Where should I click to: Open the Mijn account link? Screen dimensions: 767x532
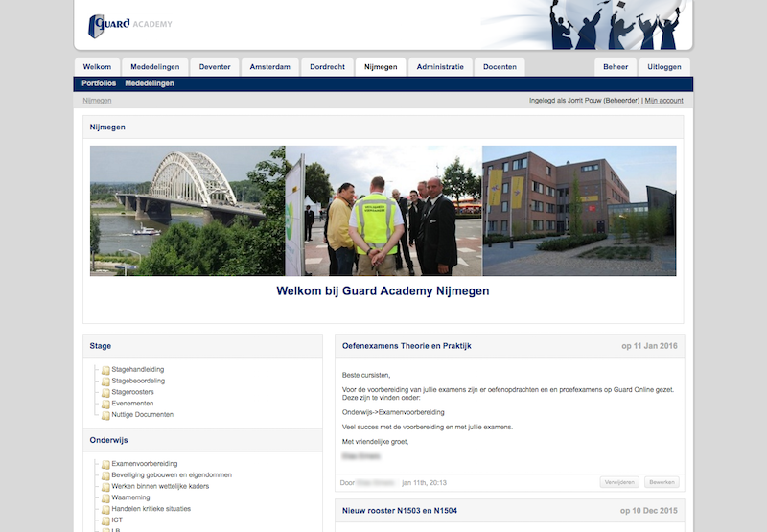pos(663,101)
